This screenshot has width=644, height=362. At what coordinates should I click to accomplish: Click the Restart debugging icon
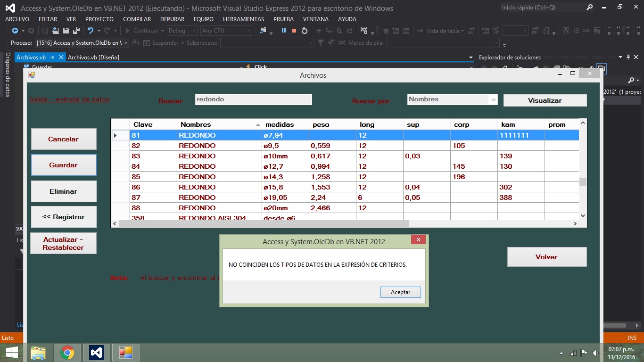click(305, 31)
